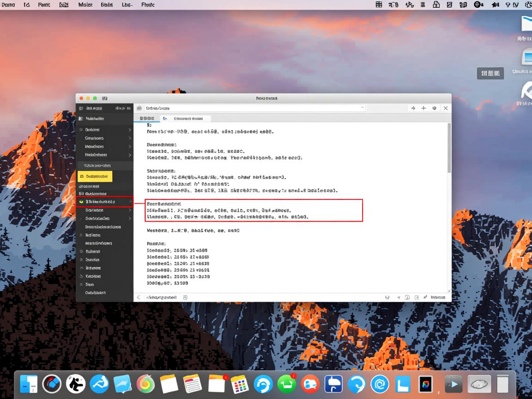
Task: Open the Trash at the dock's right end
Action: click(x=502, y=384)
